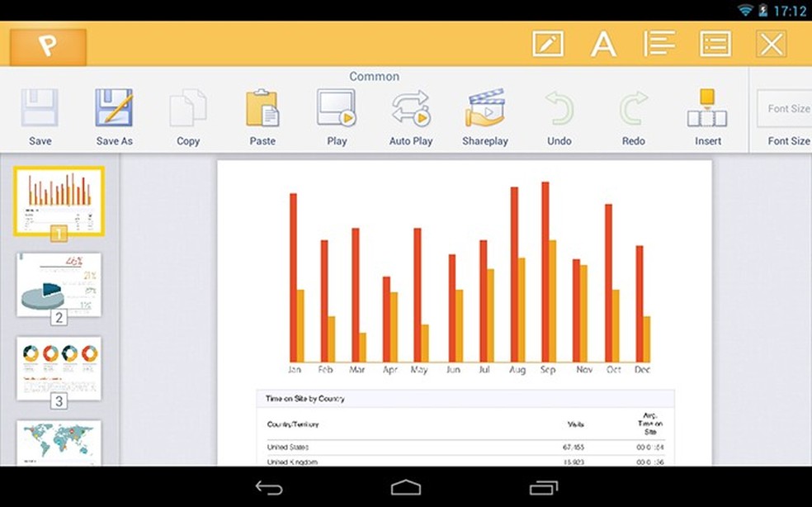Redo the last undone action
Image resolution: width=812 pixels, height=507 pixels.
pyautogui.click(x=633, y=113)
